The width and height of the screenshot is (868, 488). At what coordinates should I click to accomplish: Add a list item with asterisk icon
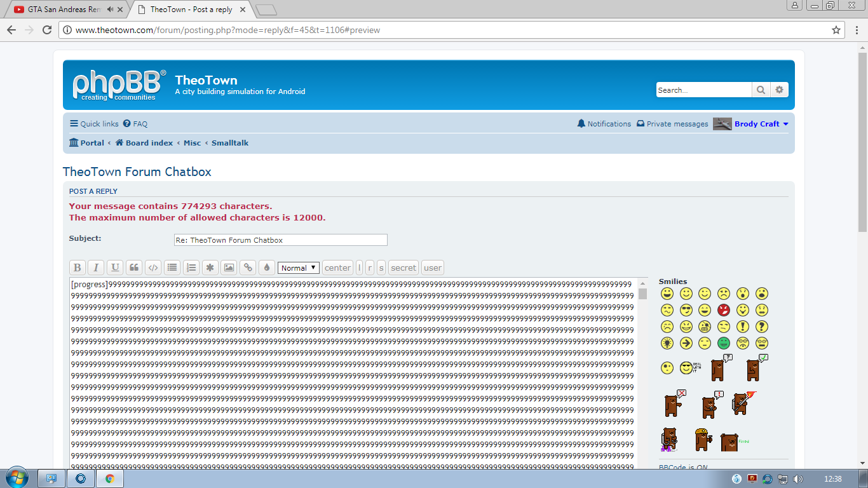(210, 268)
